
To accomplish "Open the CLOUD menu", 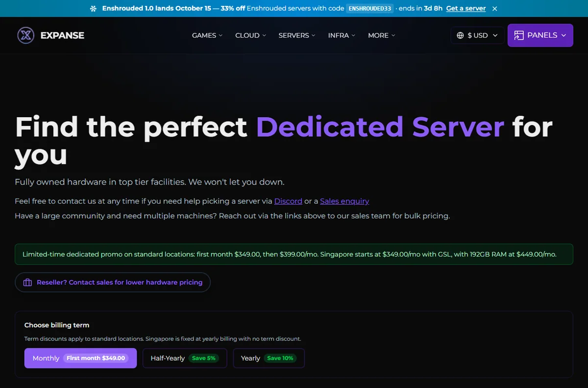I will tap(251, 35).
